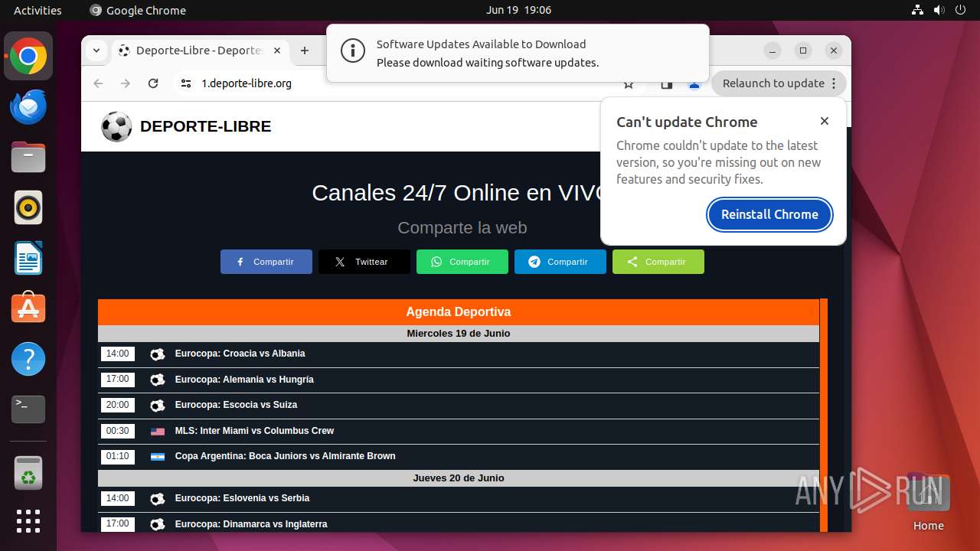Click the Software Updates Available notification
The image size is (980, 551).
518,53
